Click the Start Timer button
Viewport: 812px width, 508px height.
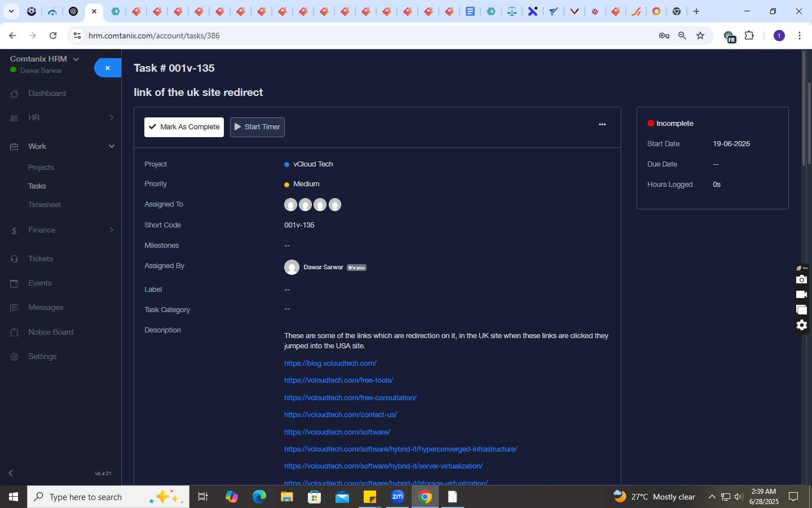pyautogui.click(x=257, y=127)
